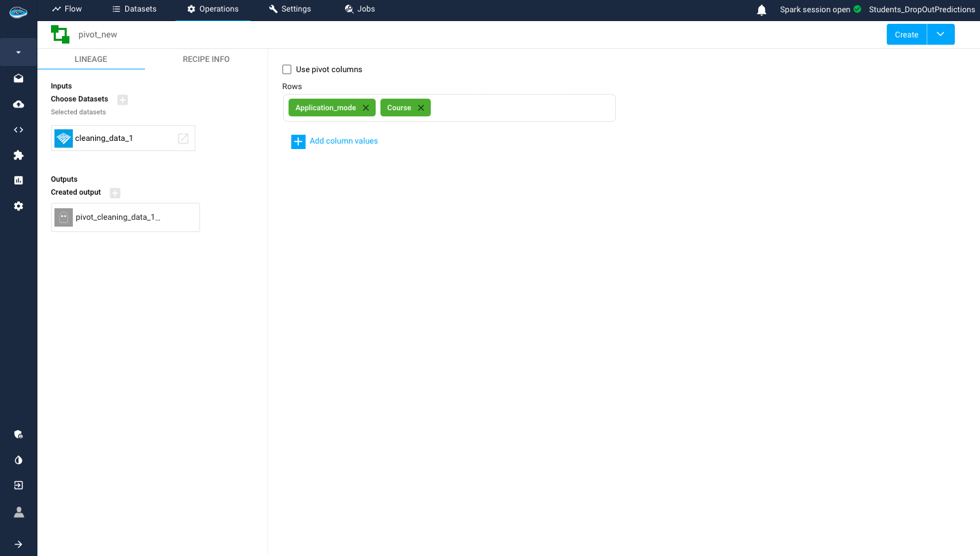
Task: Click the plus icon beside Choose Datasets
Action: click(122, 99)
